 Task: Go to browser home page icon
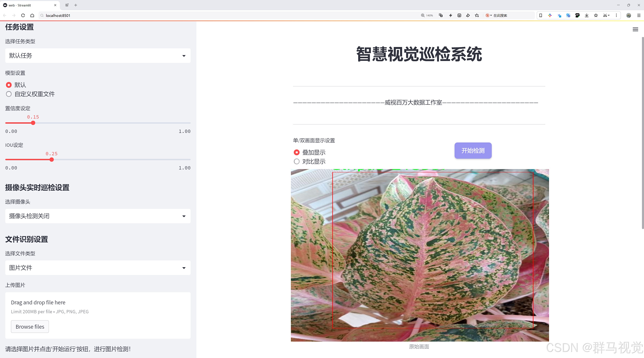32,16
